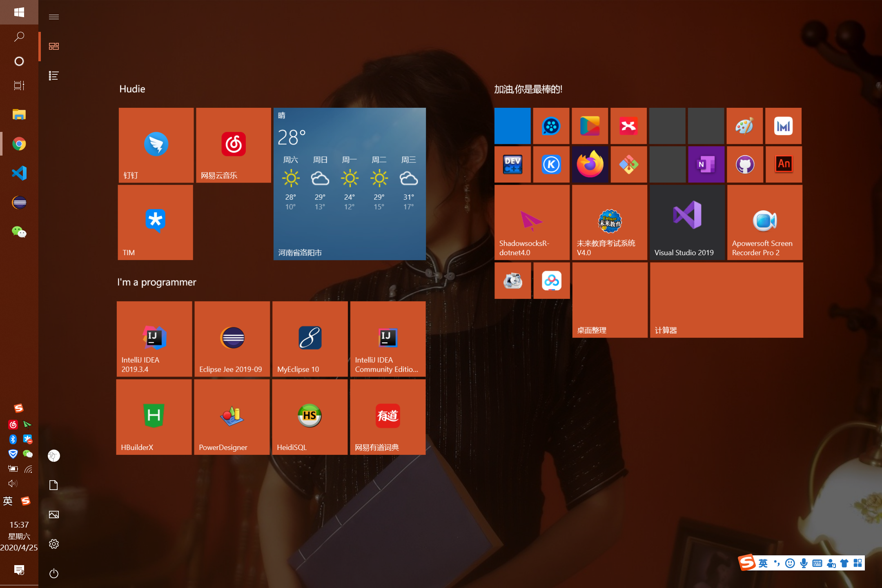Open the Firefox tile
Viewport: 882px width, 588px height.
[590, 165]
